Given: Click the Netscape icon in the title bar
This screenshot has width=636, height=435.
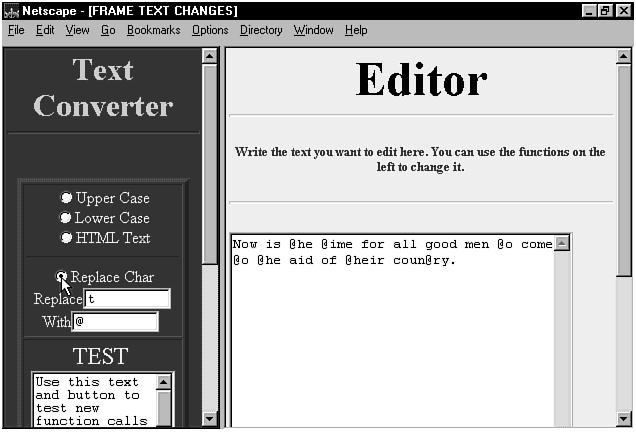Looking at the screenshot, I should (11, 11).
